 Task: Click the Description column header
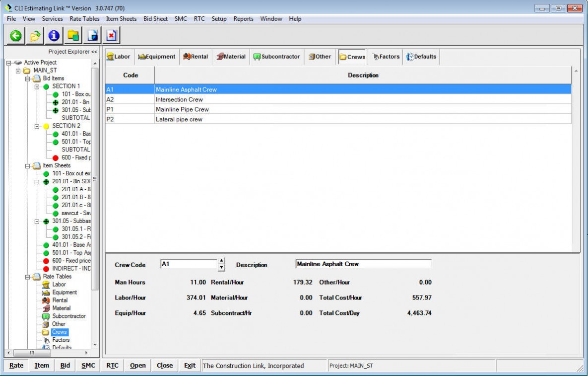point(363,75)
